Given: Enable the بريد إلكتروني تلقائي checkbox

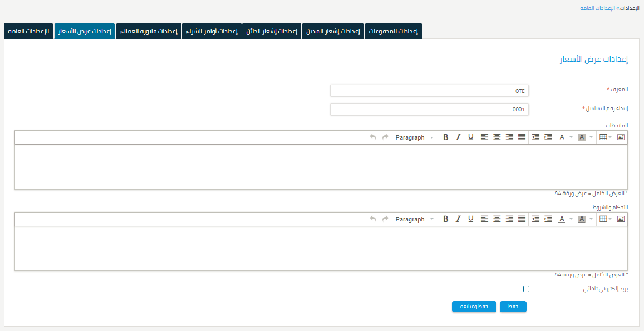Looking at the screenshot, I should (527, 289).
